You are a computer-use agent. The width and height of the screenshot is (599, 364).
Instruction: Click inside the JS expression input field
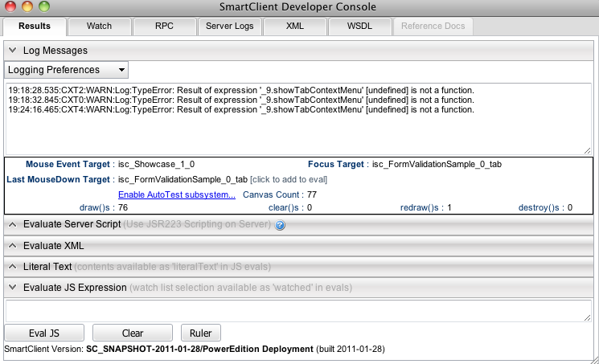point(298,311)
